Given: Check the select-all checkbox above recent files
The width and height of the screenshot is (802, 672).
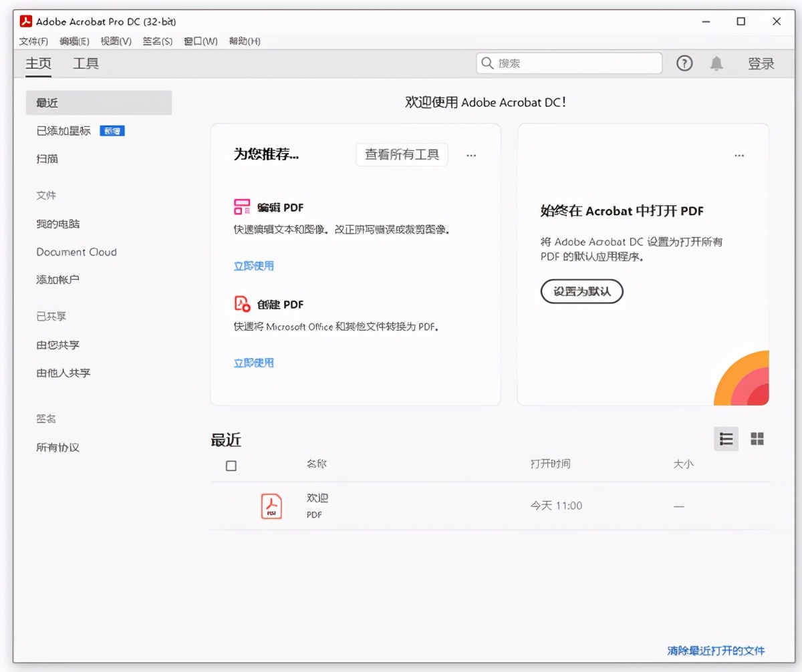Looking at the screenshot, I should pos(231,466).
